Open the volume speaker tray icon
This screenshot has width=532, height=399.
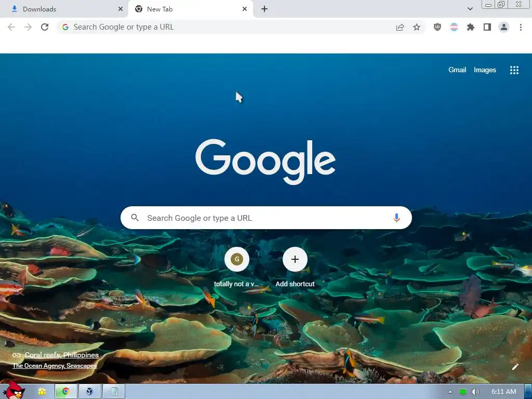475,392
